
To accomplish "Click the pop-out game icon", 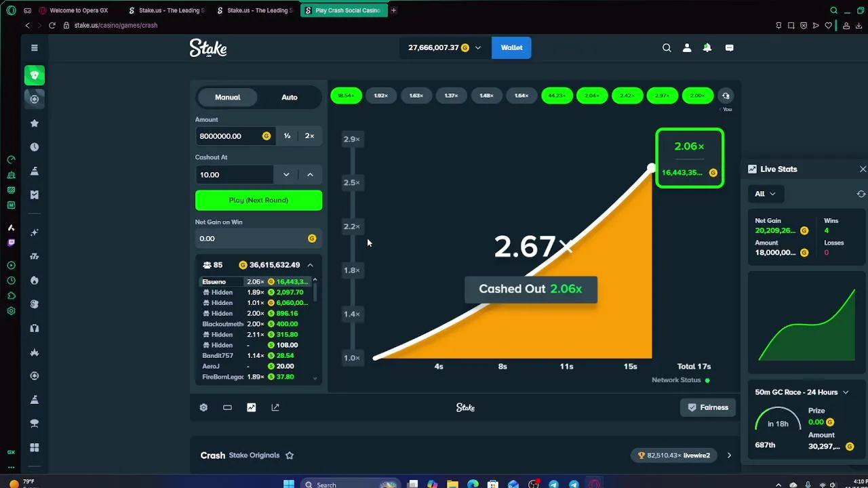I will click(275, 407).
